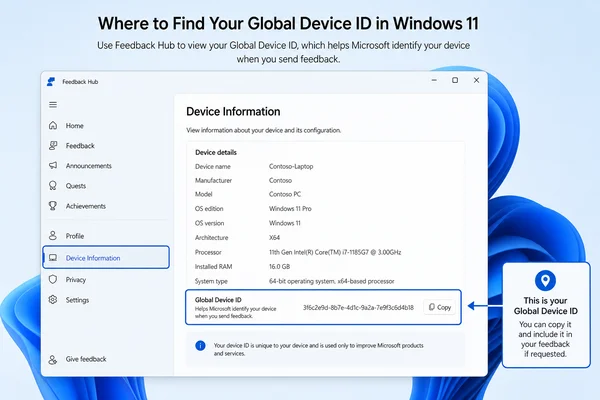Click the Settings gear icon
The image size is (600, 400).
53,300
